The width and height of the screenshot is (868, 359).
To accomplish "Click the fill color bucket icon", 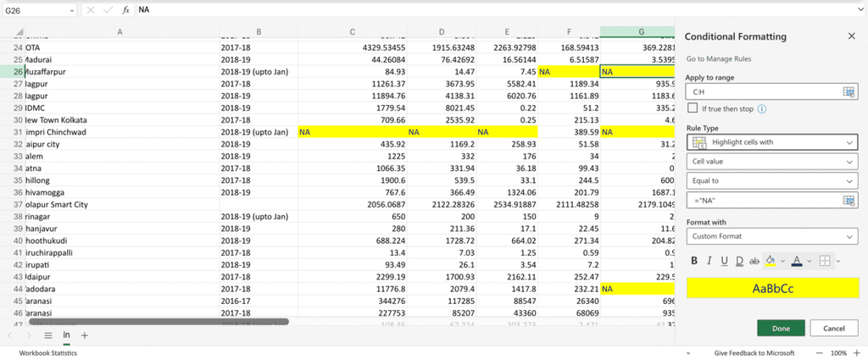I will pos(770,261).
